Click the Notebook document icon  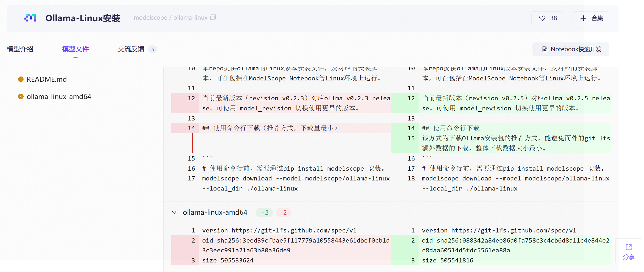click(x=545, y=49)
